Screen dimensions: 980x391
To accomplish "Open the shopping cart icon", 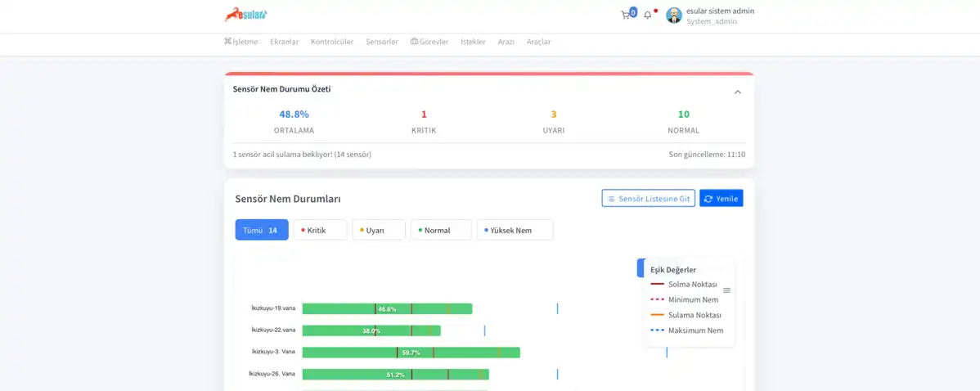I will coord(626,15).
